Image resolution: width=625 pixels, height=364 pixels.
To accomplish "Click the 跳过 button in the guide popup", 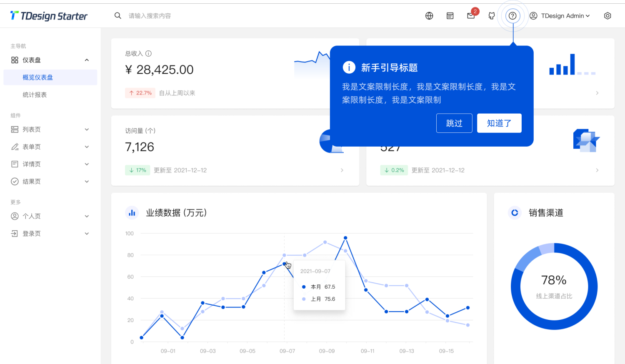I will (454, 123).
